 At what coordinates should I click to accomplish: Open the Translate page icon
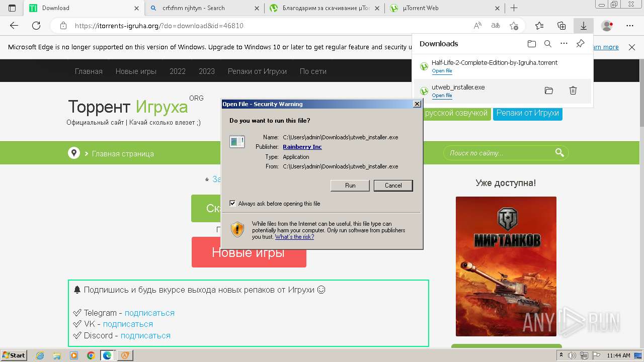click(496, 26)
